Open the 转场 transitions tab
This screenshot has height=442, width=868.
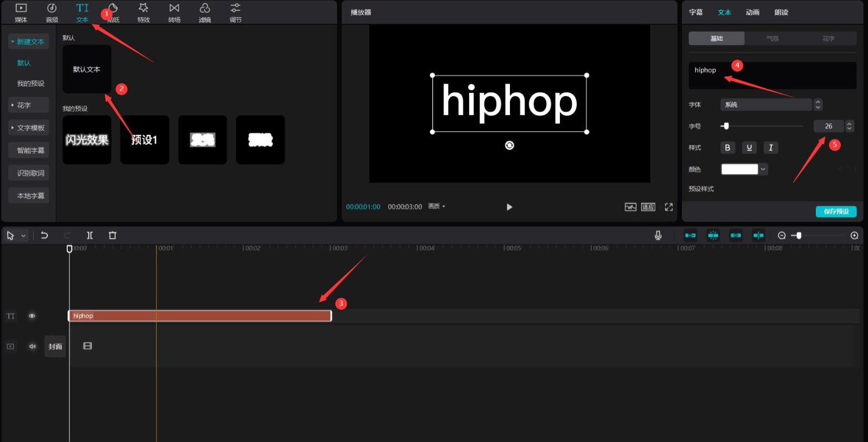(174, 12)
